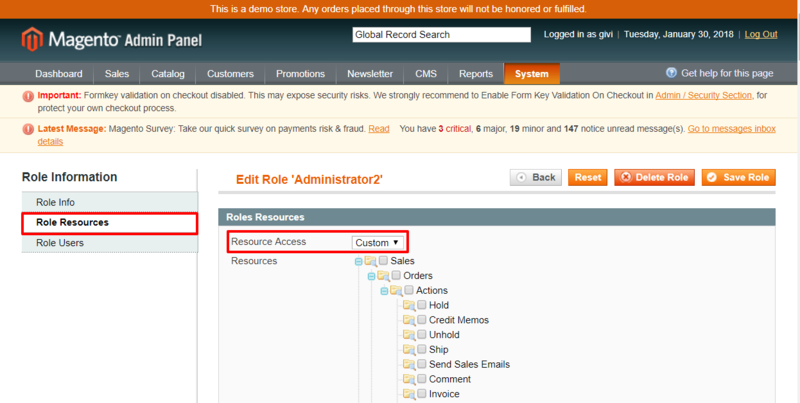Click Get help for this page

click(x=727, y=73)
